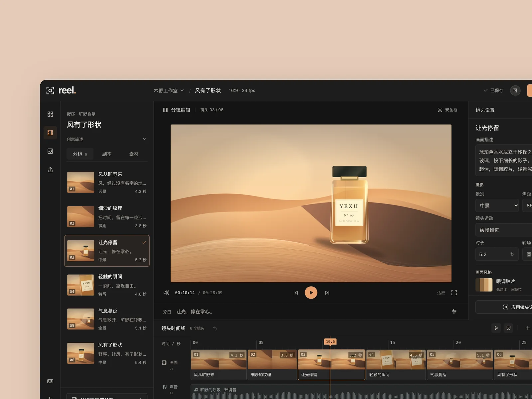The width and height of the screenshot is (532, 399).
Task: Open the image library sidebar icon
Action: tap(50, 151)
